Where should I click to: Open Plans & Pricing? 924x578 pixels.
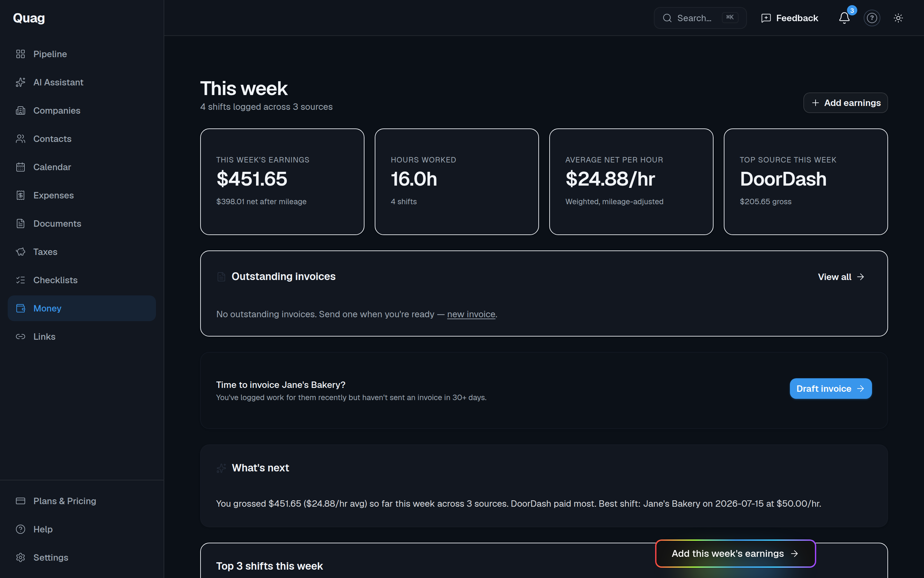click(x=82, y=501)
